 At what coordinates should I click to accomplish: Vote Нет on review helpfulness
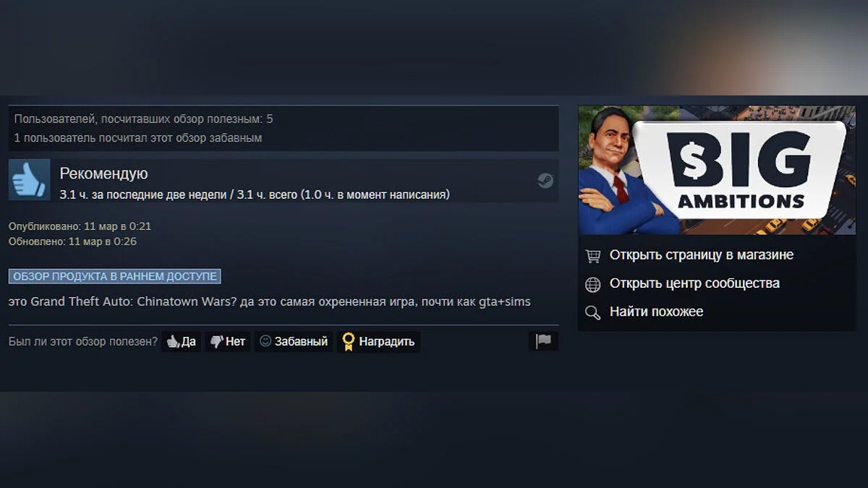[x=228, y=341]
